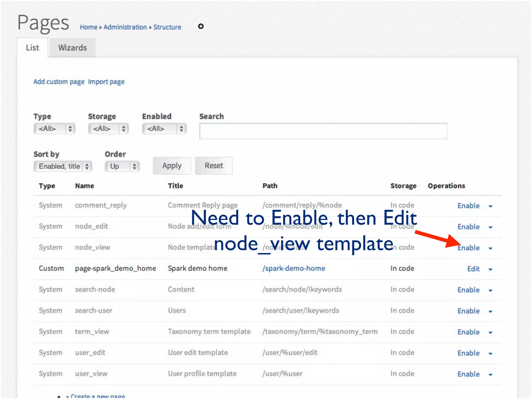Click the Apply button

172,166
